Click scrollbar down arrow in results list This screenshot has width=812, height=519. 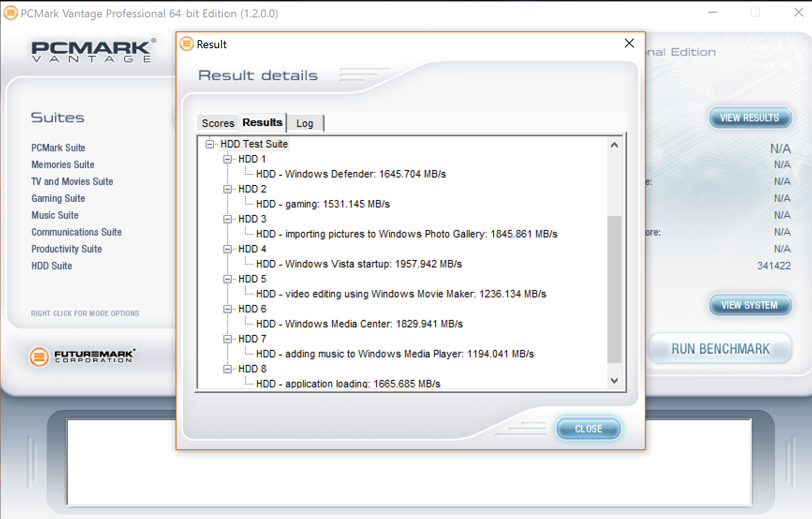click(614, 381)
